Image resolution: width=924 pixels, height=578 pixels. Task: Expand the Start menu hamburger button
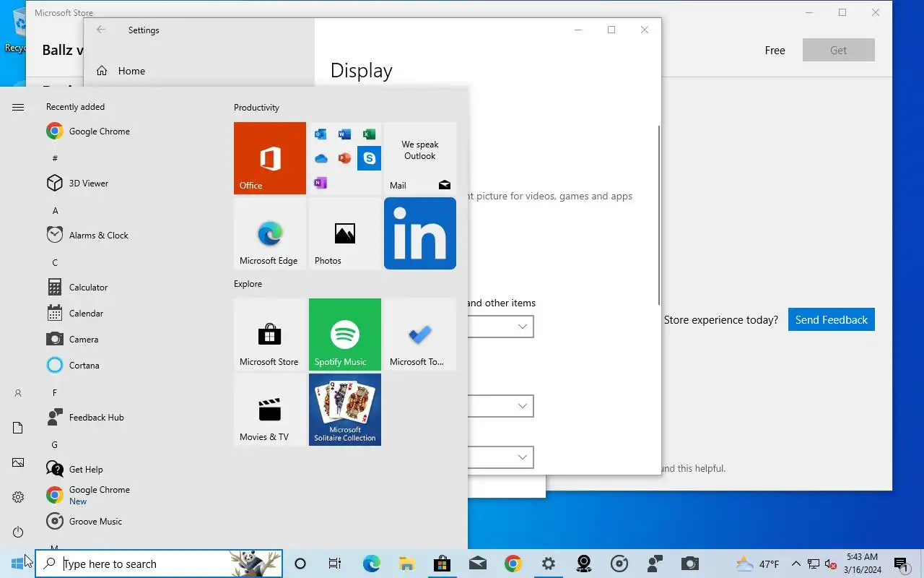click(18, 107)
